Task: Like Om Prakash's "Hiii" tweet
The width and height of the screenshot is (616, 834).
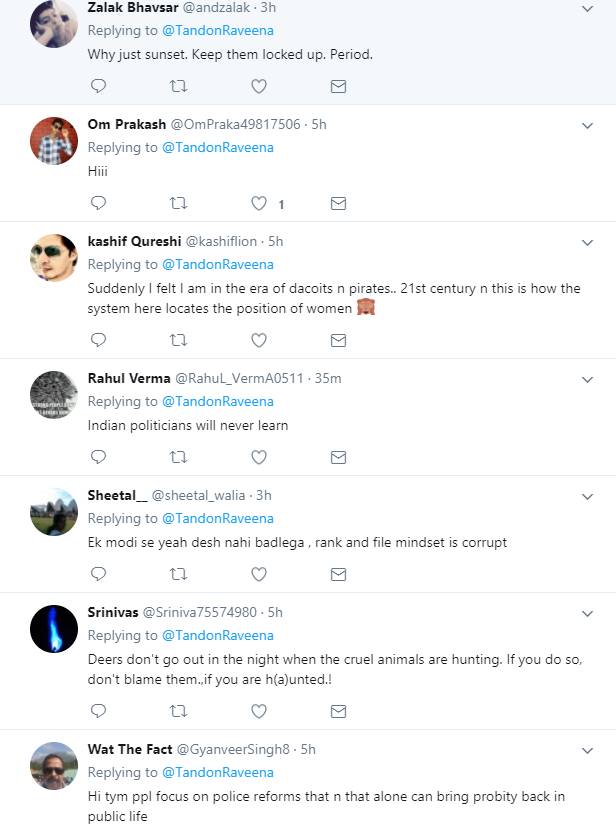Action: (259, 204)
